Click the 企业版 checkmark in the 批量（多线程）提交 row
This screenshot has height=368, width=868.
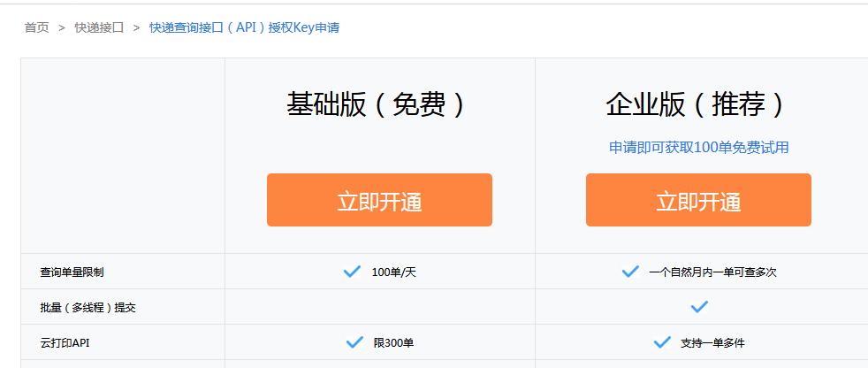tap(699, 307)
